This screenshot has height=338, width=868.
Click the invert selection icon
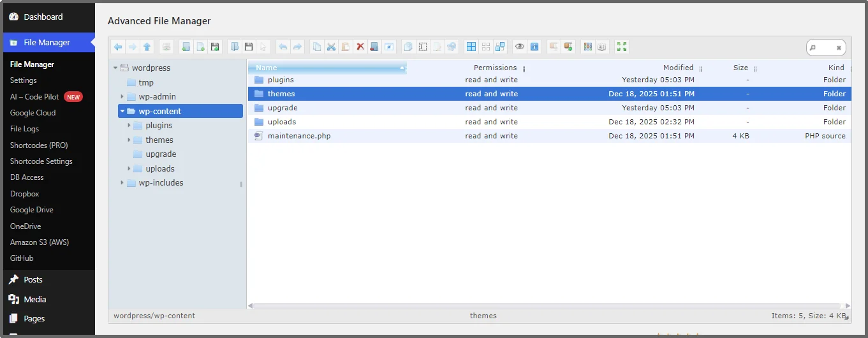coord(500,47)
